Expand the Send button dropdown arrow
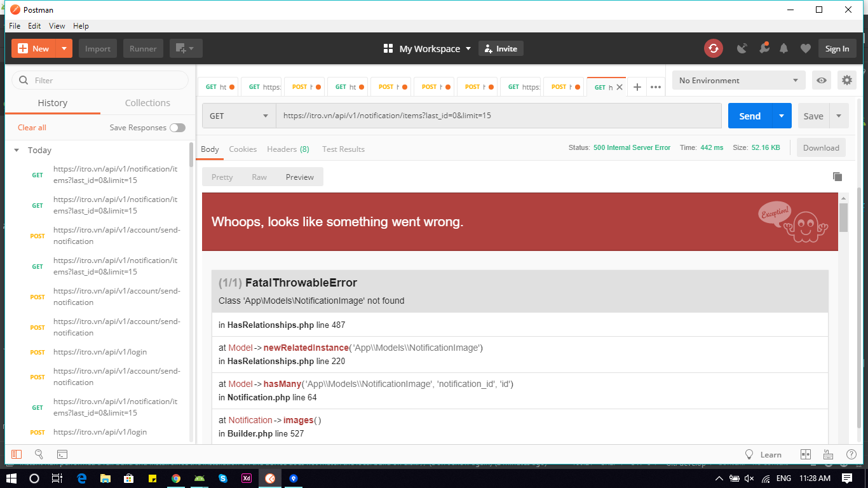The height and width of the screenshot is (488, 868). coord(782,116)
